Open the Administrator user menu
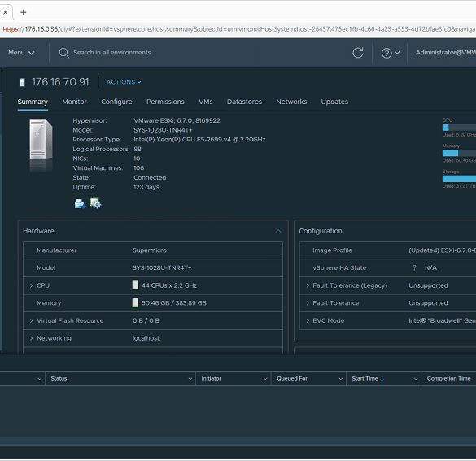This screenshot has height=461, width=476. click(445, 53)
